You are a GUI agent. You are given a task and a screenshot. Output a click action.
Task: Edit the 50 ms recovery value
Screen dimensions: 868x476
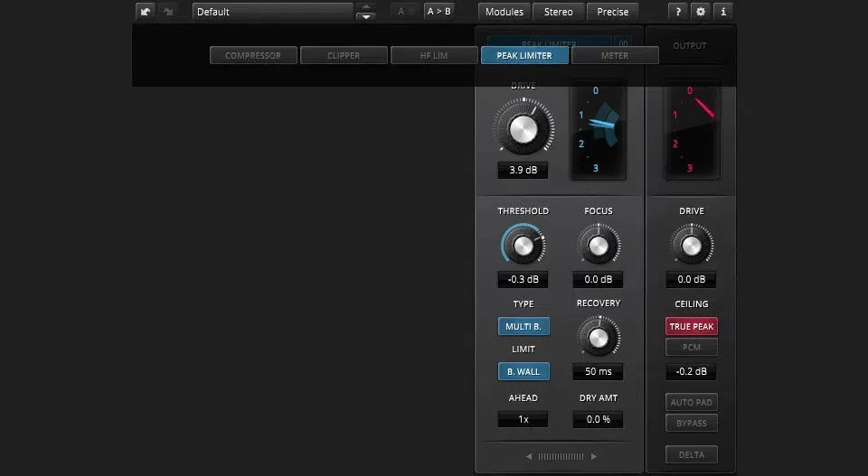[x=599, y=371]
